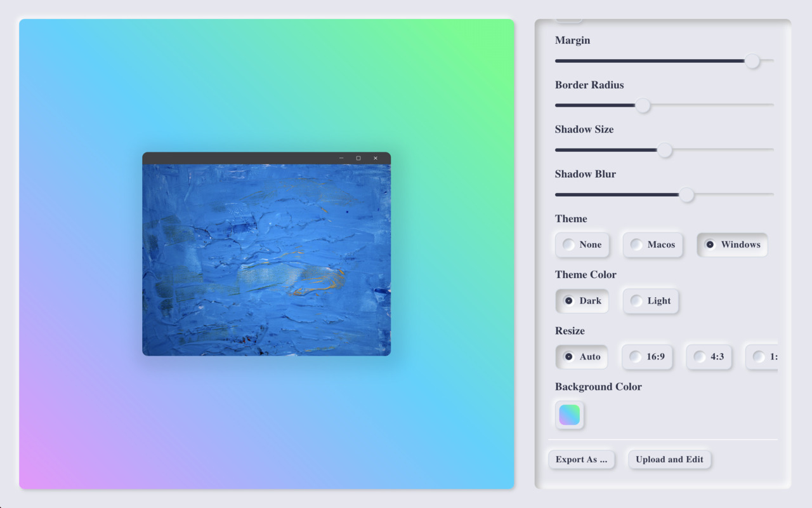Click the Margin slider handle
Viewport: 812px width, 508px height.
752,61
